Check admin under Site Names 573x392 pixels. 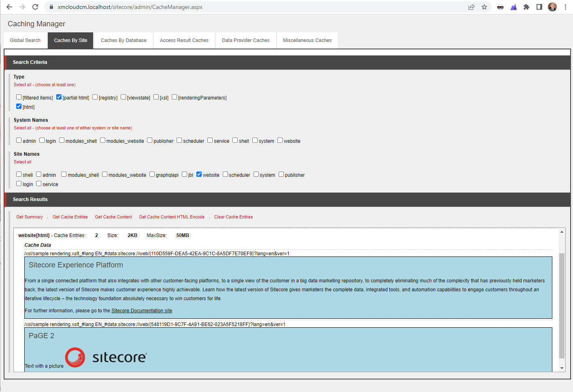[38, 174]
